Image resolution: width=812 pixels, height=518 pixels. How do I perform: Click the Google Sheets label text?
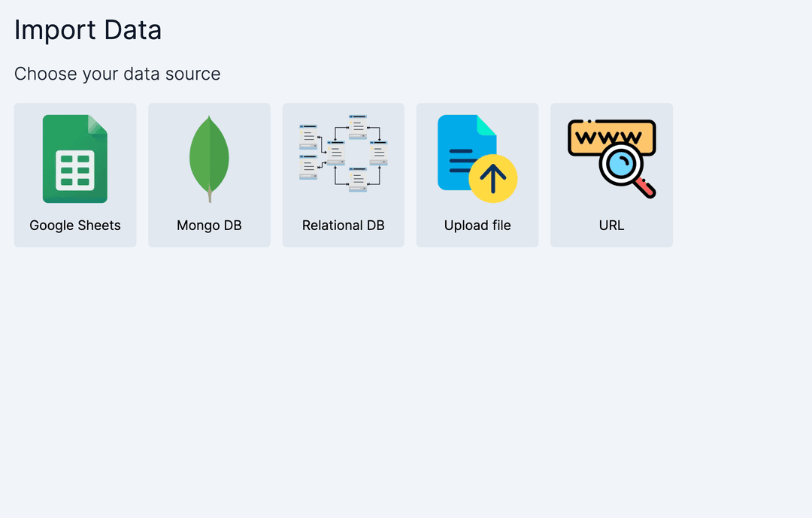(x=74, y=225)
